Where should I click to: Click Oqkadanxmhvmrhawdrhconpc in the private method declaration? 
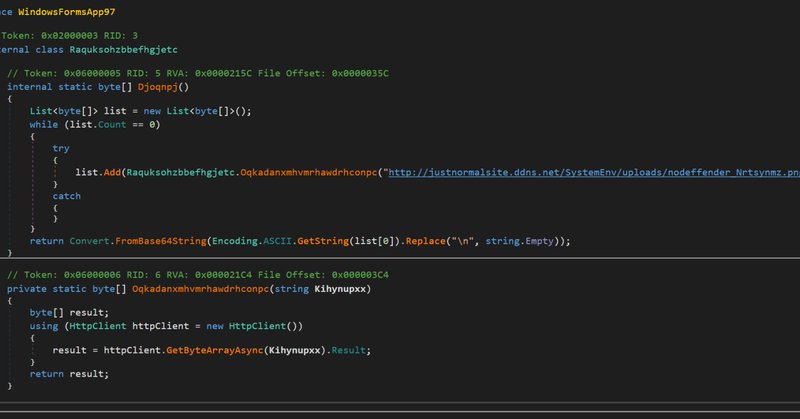(x=201, y=289)
